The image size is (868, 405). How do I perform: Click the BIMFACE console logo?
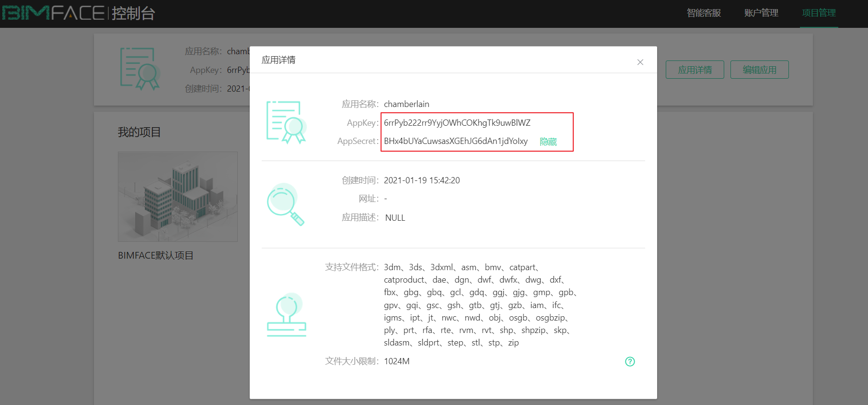(x=79, y=13)
